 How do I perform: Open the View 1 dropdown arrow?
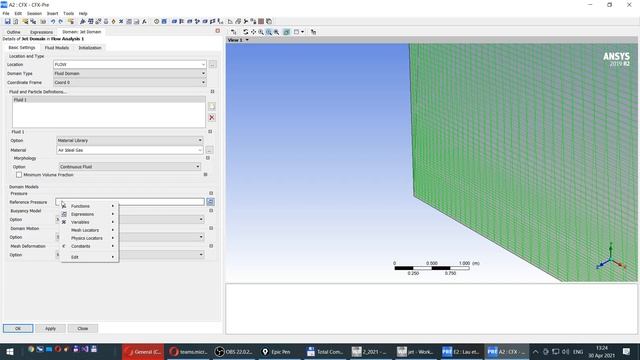point(247,40)
